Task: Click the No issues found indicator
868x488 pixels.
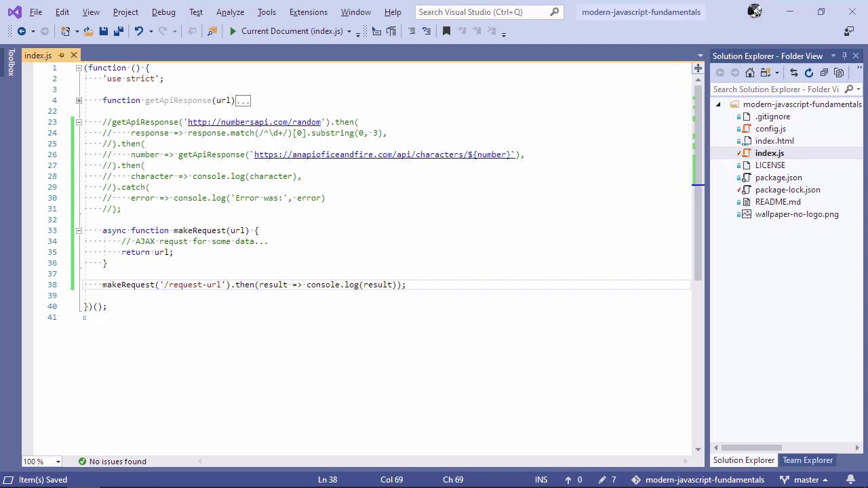Action: tap(112, 462)
